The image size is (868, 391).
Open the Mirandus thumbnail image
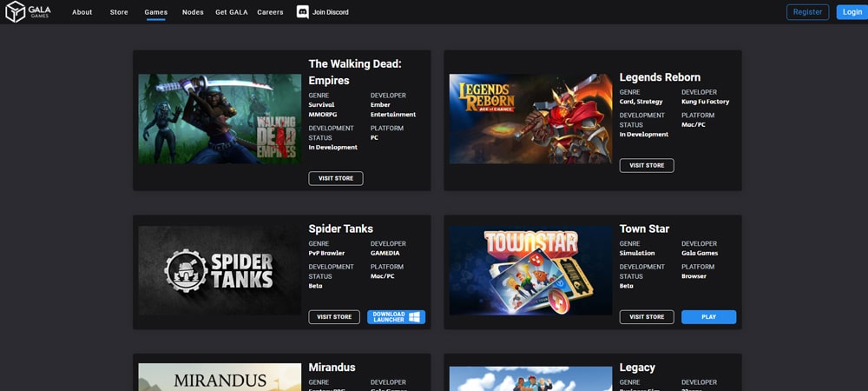(220, 377)
